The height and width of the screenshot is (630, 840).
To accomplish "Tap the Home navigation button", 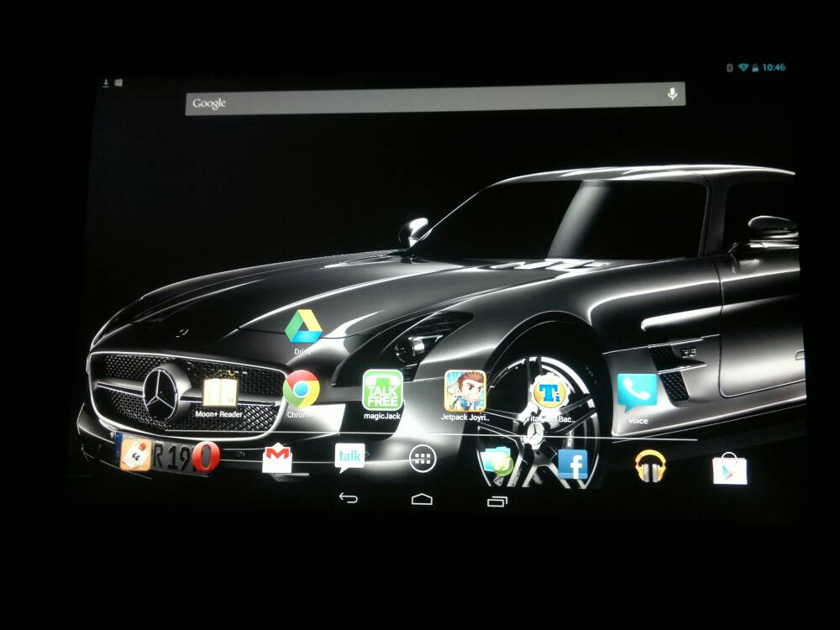I will click(x=423, y=499).
